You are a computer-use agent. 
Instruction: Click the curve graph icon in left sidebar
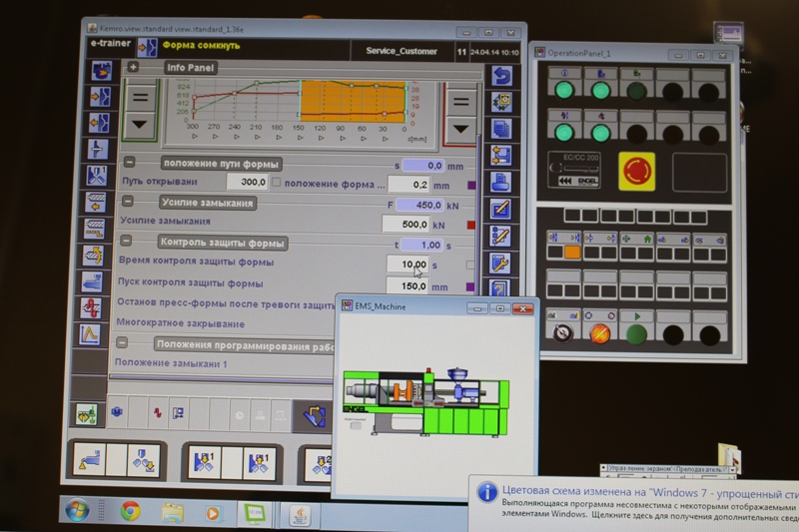click(x=93, y=334)
